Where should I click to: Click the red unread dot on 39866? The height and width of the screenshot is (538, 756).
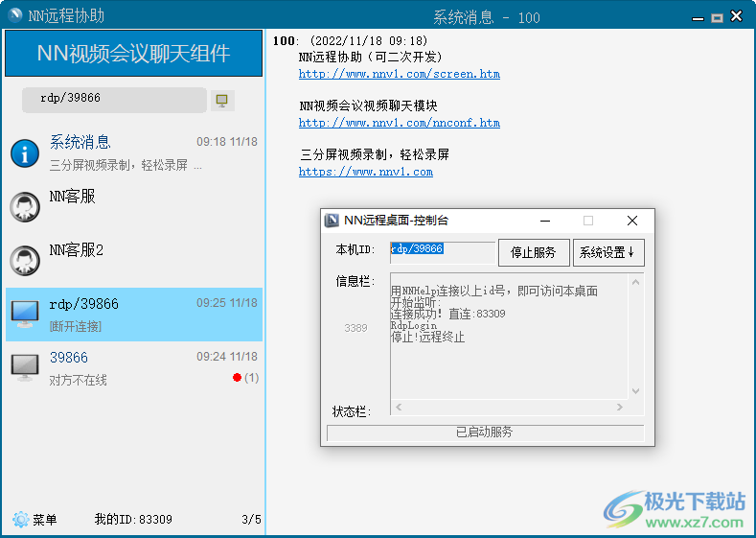click(237, 377)
